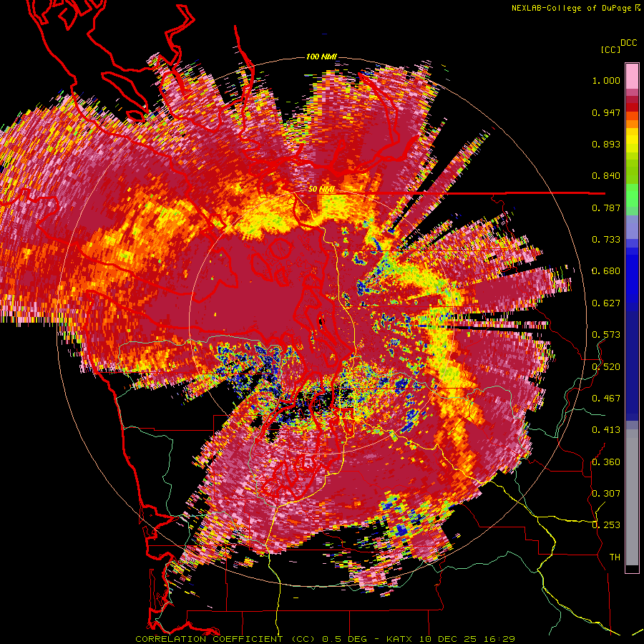Click the 0.947 scale value
Screen dimensions: 644x644
606,112
